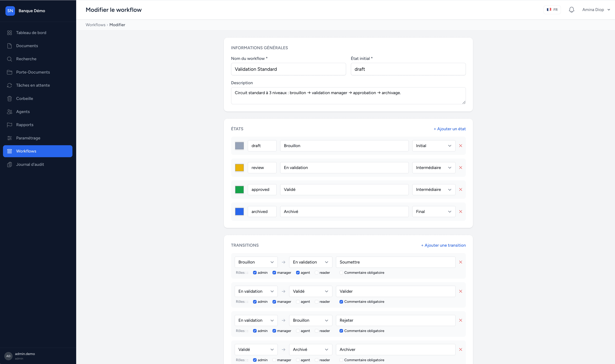Screen dimensions: 615x364
Task: Open Documents in sidebar
Action: 37,46
